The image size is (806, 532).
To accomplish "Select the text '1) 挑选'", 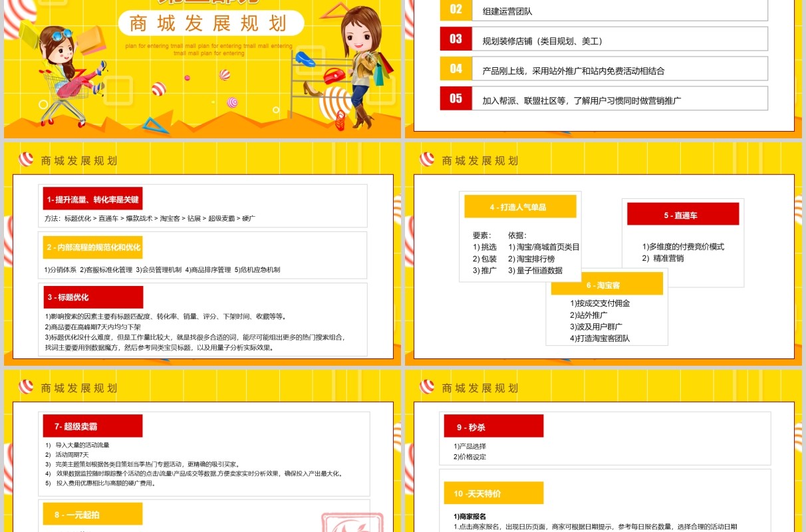I will tap(485, 247).
